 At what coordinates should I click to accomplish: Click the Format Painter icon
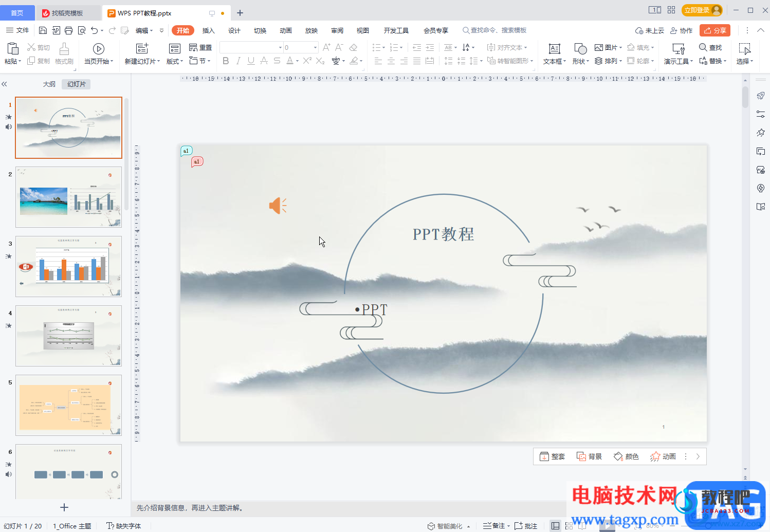point(64,49)
